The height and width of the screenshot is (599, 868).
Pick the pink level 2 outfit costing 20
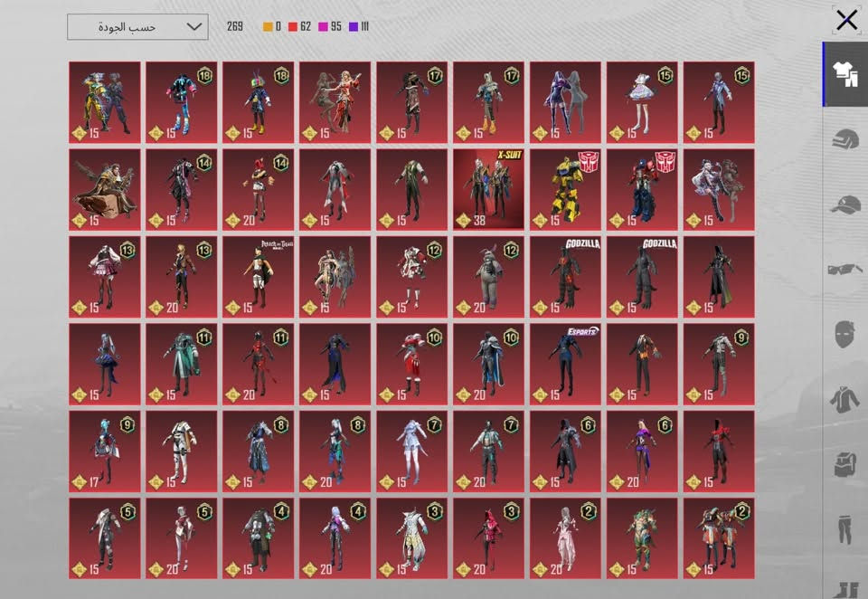[x=565, y=538]
